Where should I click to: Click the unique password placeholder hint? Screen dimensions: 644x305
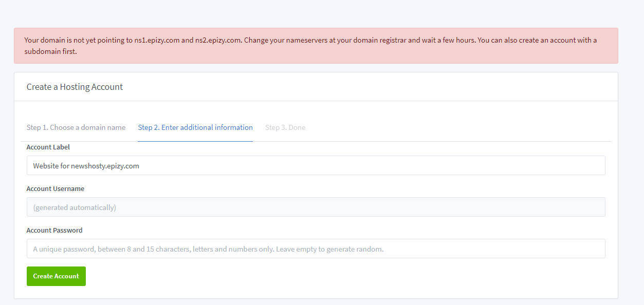208,250
